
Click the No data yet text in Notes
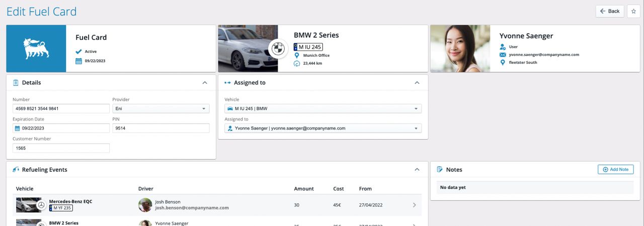pos(453,187)
